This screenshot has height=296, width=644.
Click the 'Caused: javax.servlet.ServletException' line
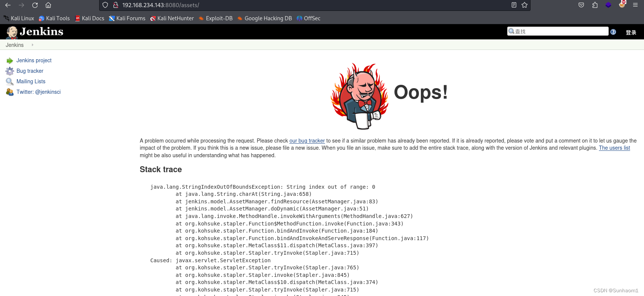tap(210, 260)
